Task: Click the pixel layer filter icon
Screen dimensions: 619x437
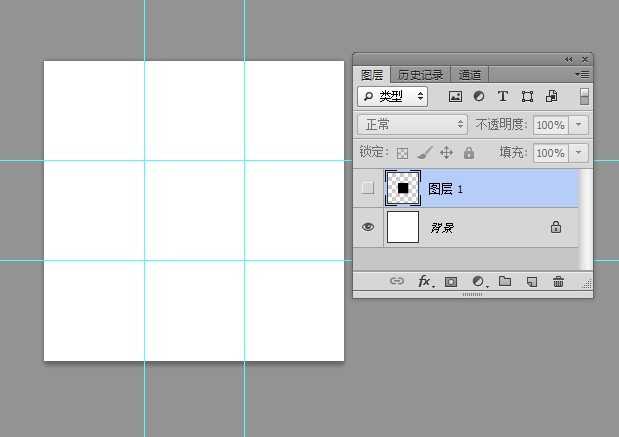Action: pos(455,97)
